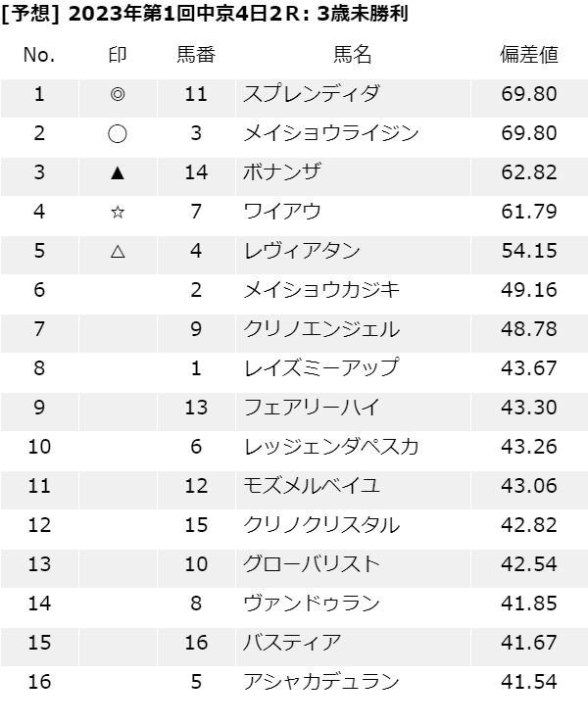The image size is (588, 725).
Task: Select horse name メイショウカジキ
Action: pos(321,291)
